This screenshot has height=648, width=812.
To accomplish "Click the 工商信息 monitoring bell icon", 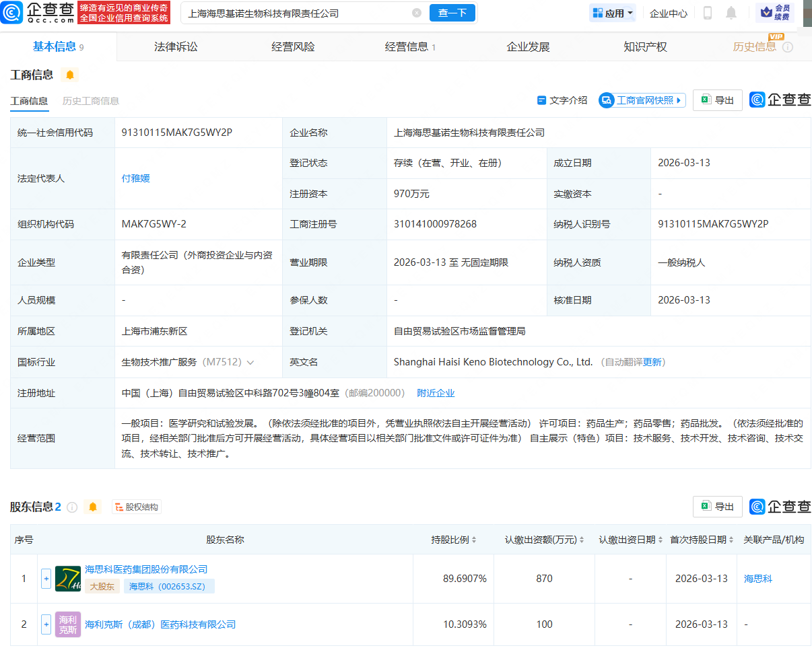I will pos(70,75).
